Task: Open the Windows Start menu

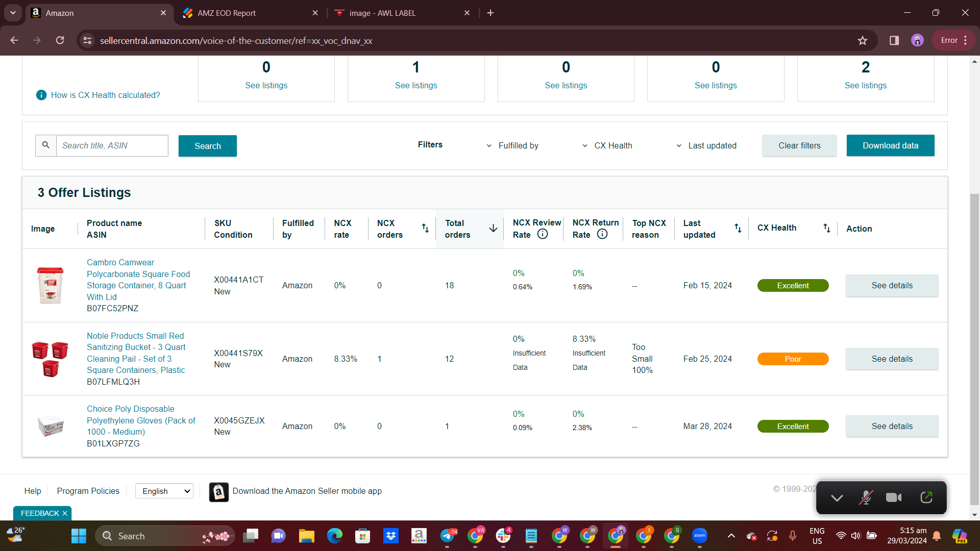Action: [79, 536]
